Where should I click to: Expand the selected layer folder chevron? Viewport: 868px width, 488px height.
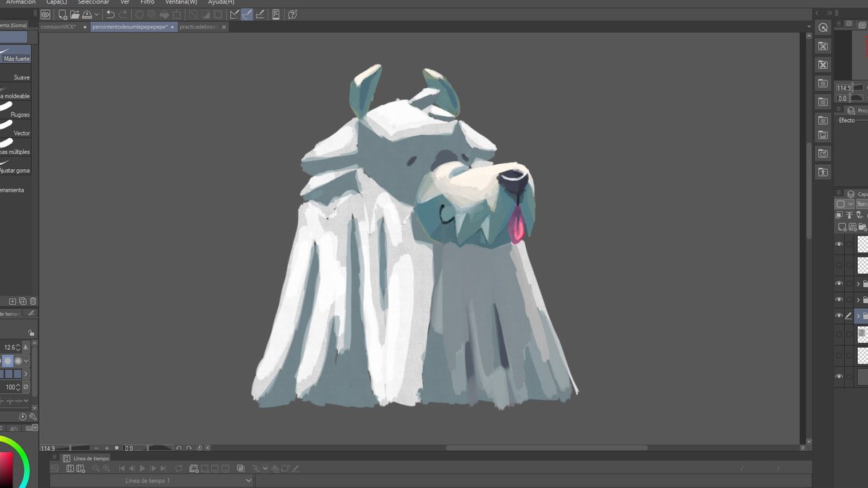pyautogui.click(x=858, y=316)
